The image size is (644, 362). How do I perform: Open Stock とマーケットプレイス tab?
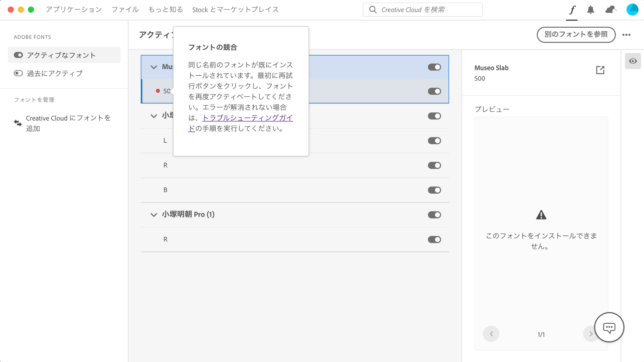[x=235, y=9]
